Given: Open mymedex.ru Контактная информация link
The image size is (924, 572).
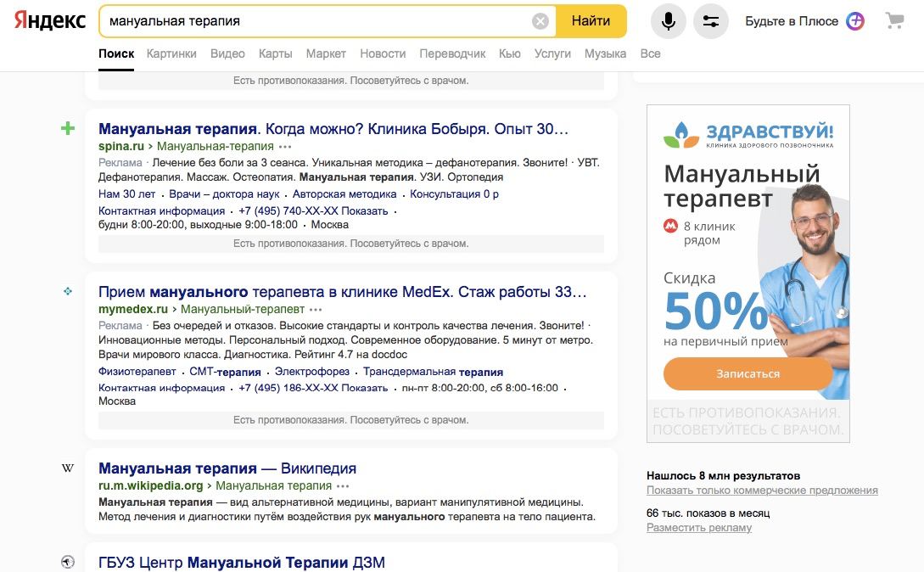Looking at the screenshot, I should 161,388.
